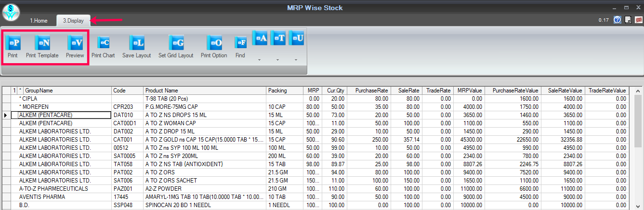Screen dimensions: 644x210
Task: Select the 3.Display tab
Action: coord(73,21)
